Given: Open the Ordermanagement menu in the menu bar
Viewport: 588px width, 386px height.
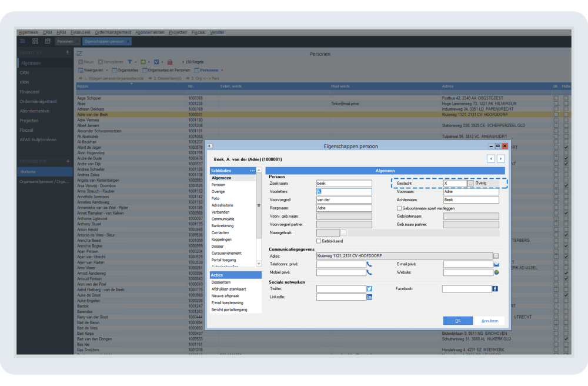Looking at the screenshot, I should tap(113, 32).
